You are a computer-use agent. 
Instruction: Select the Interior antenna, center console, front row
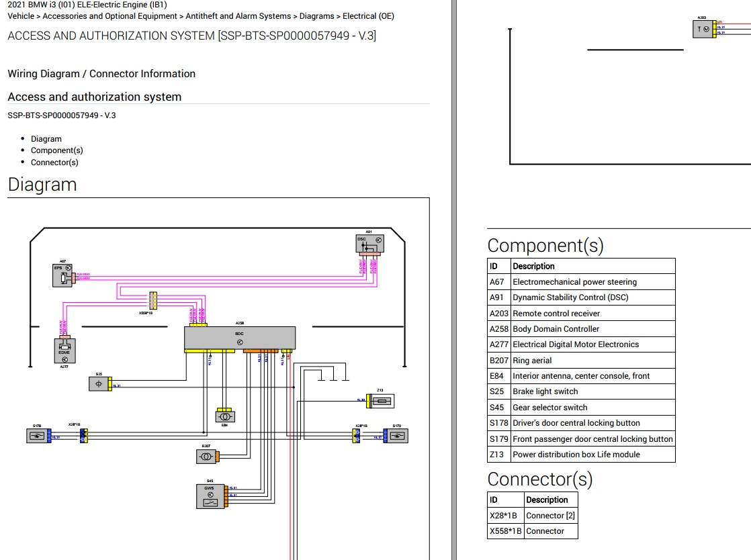coord(581,376)
